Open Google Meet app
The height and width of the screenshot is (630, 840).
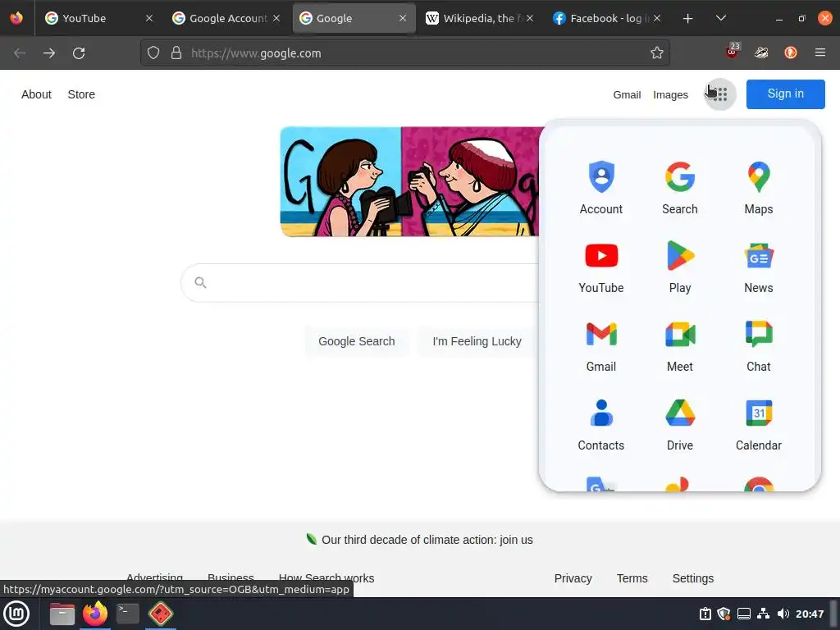click(x=679, y=345)
